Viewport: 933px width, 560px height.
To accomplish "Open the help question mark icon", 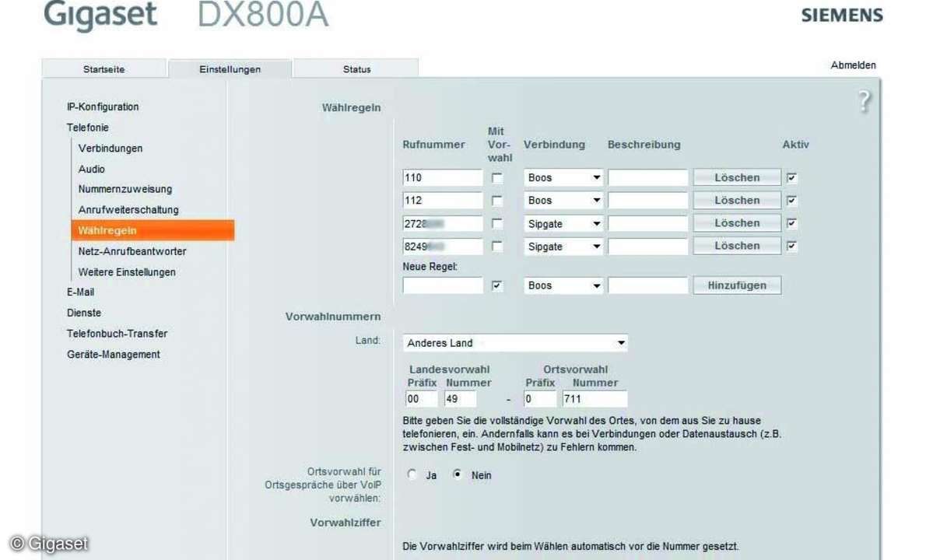I will point(864,101).
